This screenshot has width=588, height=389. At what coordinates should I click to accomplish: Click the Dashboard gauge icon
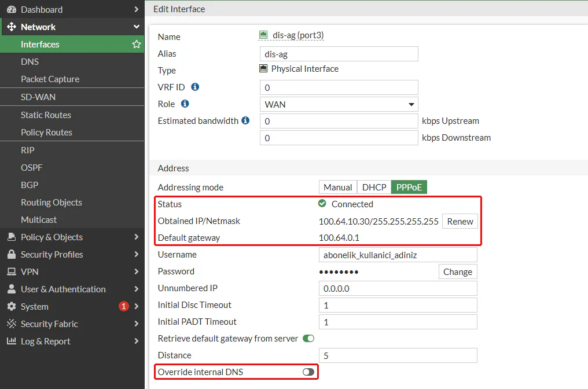tap(12, 9)
